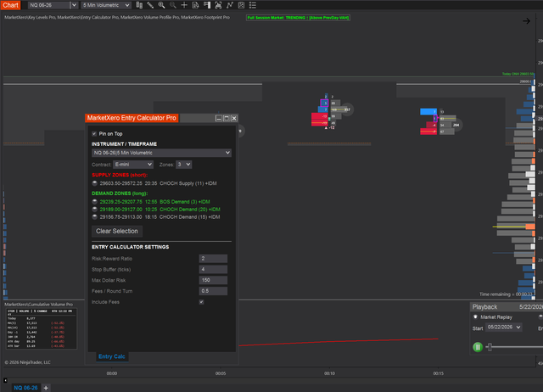The image size is (543, 392).
Task: Click the SUPPLY ZONES (short) heading
Action: (x=120, y=175)
